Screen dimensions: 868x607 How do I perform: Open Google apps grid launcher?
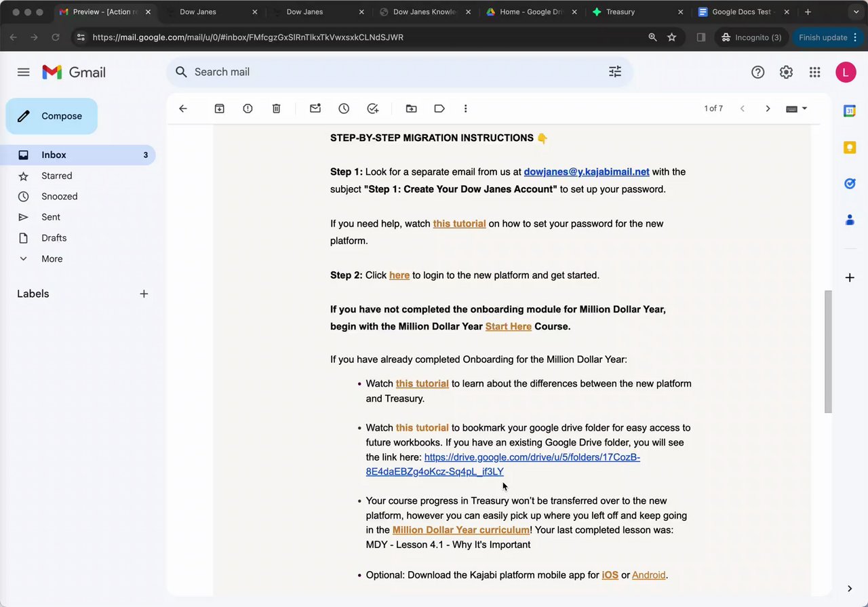pyautogui.click(x=814, y=72)
